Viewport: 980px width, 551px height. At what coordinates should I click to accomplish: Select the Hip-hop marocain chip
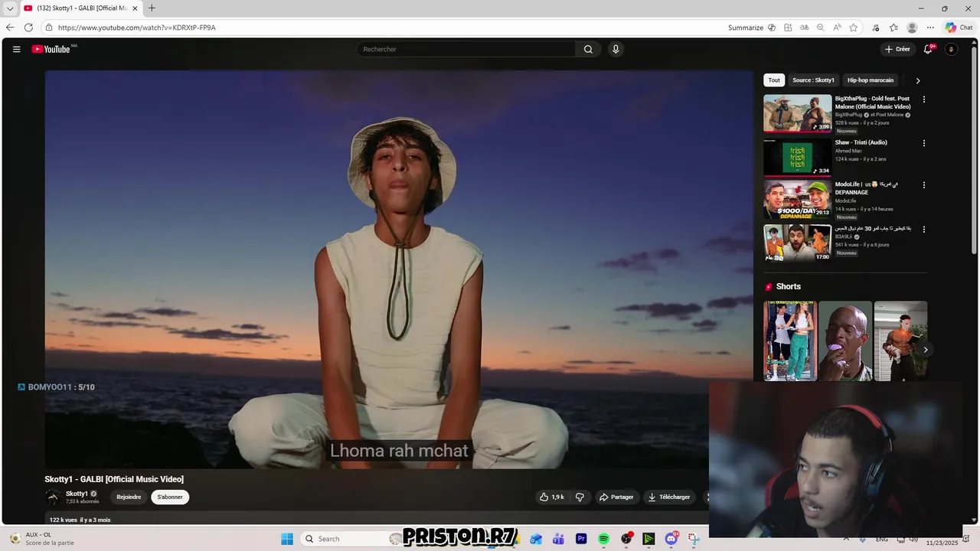[x=871, y=80]
